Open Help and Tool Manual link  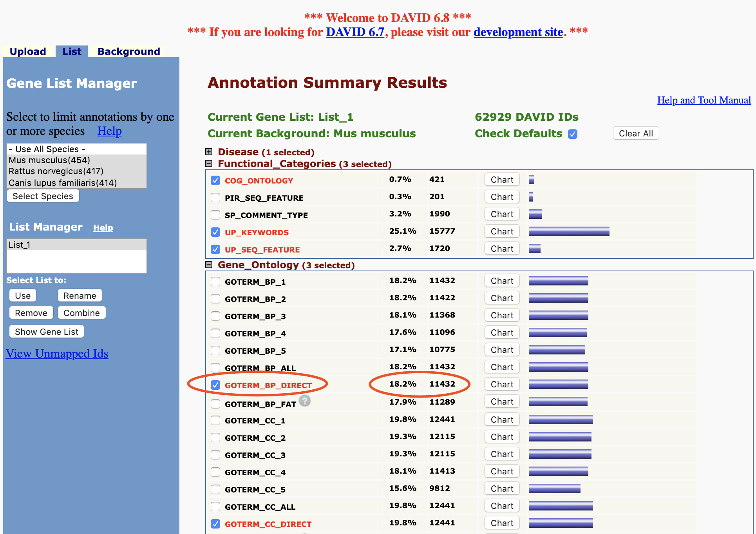tap(704, 100)
